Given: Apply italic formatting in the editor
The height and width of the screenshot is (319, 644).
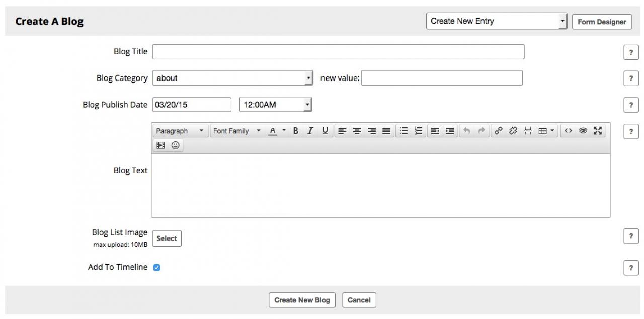Looking at the screenshot, I should tap(310, 131).
